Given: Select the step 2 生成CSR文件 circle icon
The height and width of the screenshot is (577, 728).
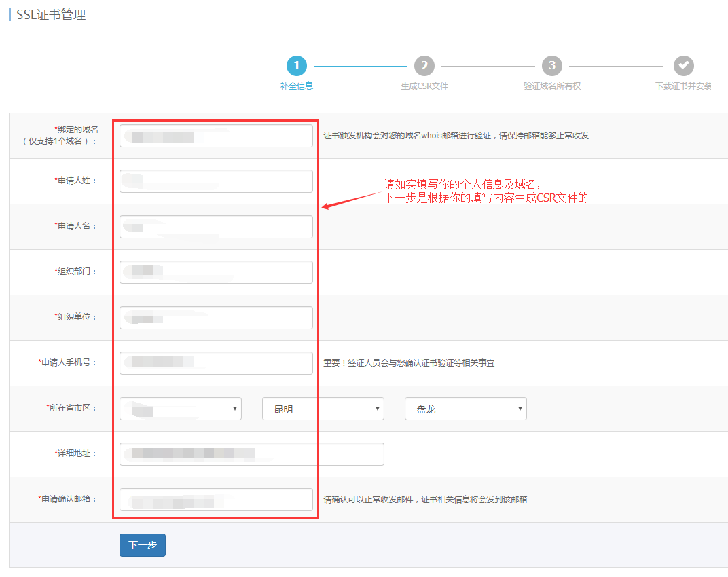Looking at the screenshot, I should 424,66.
